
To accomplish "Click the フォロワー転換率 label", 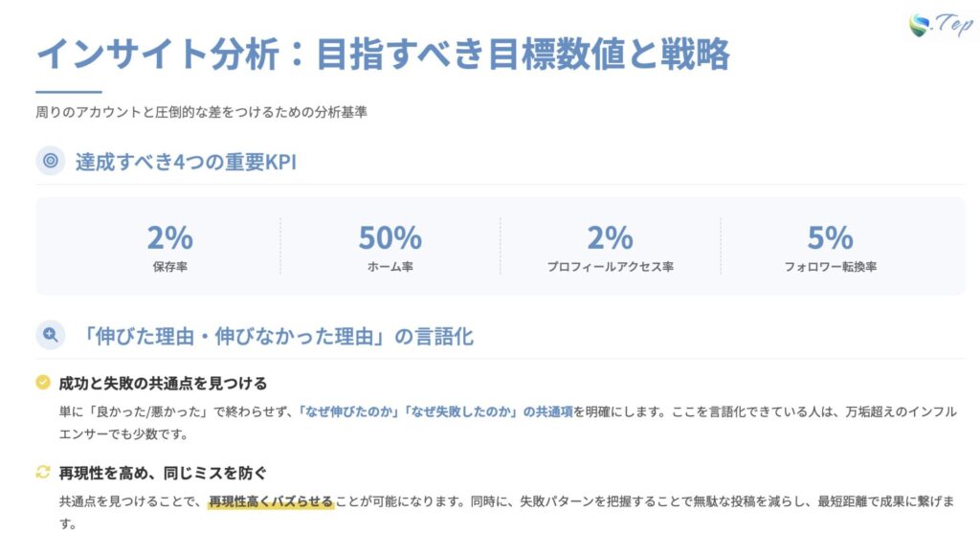I will click(x=830, y=266).
